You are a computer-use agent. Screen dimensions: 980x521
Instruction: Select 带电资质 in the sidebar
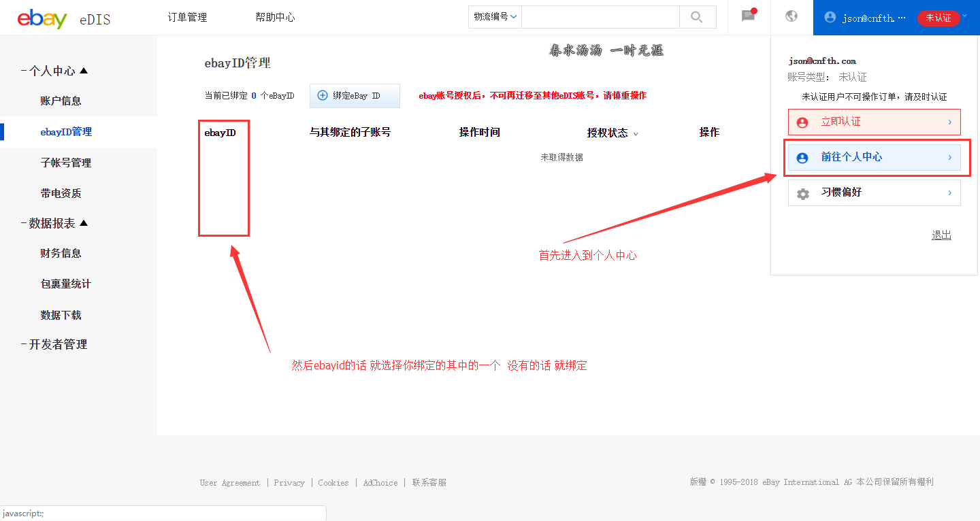click(x=61, y=193)
